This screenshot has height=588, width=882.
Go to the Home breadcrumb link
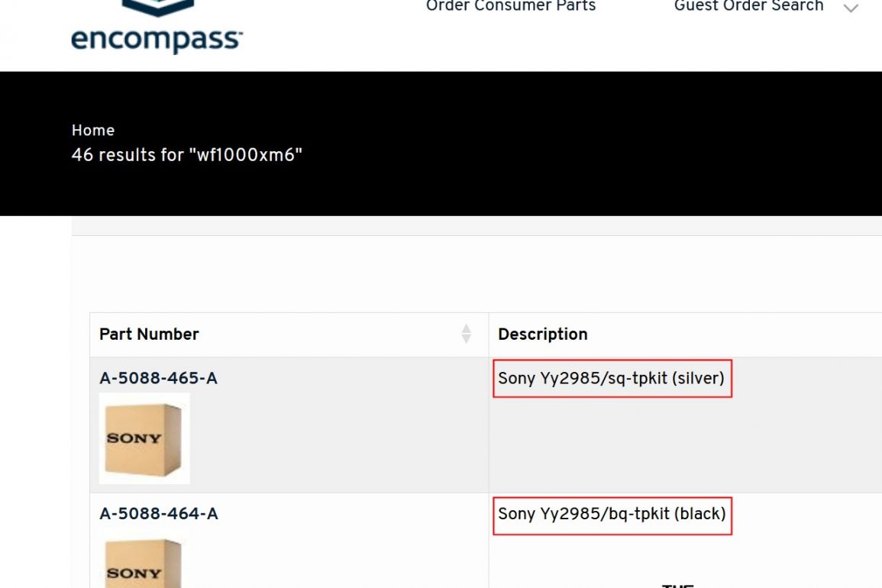point(92,131)
